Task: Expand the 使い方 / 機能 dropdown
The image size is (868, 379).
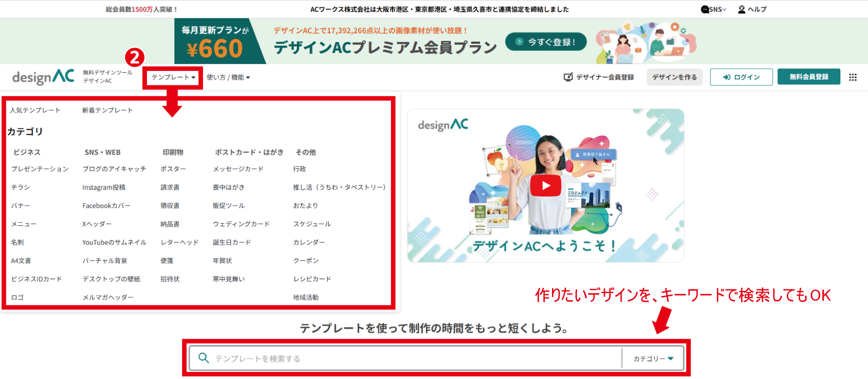Action: tap(228, 77)
